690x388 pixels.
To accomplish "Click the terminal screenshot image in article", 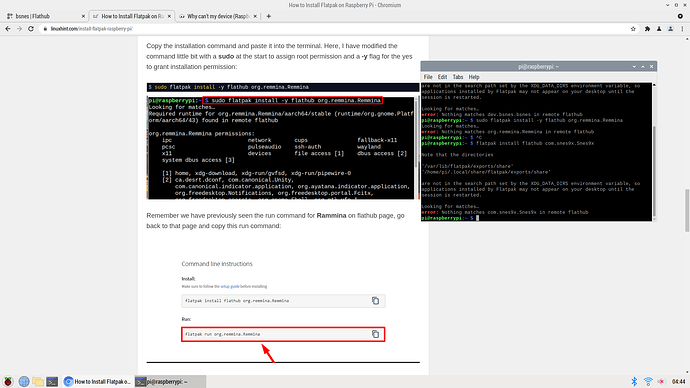I will 282,148.
